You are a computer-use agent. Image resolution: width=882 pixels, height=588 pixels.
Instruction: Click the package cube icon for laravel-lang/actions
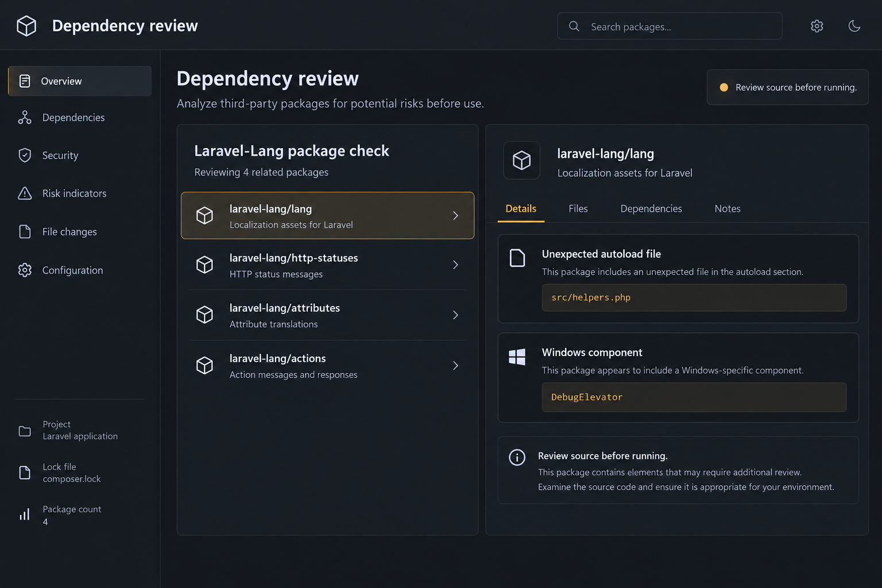204,365
